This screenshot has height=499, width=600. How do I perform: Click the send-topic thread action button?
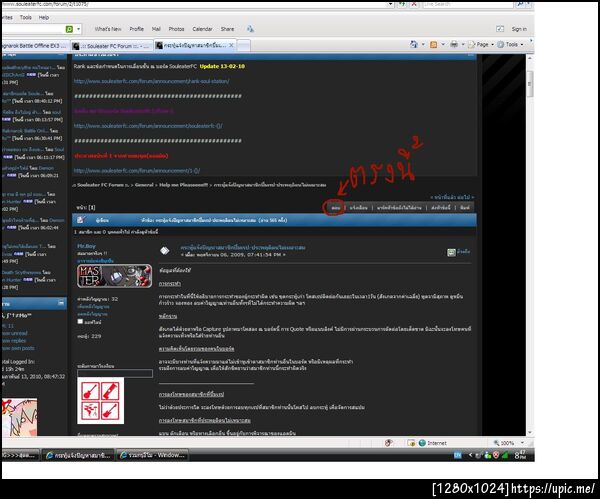(x=440, y=208)
